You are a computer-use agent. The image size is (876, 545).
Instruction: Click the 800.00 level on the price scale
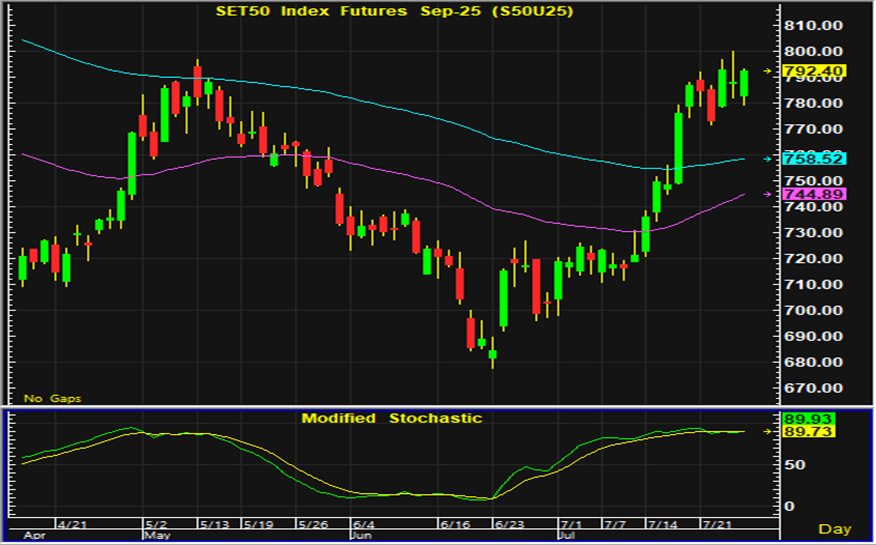815,52
